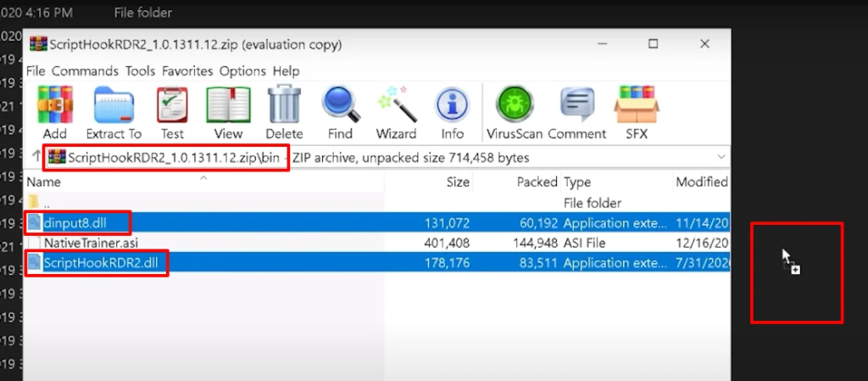Expand the address bar dropdown arrow
This screenshot has width=868, height=381.
pyautogui.click(x=721, y=157)
